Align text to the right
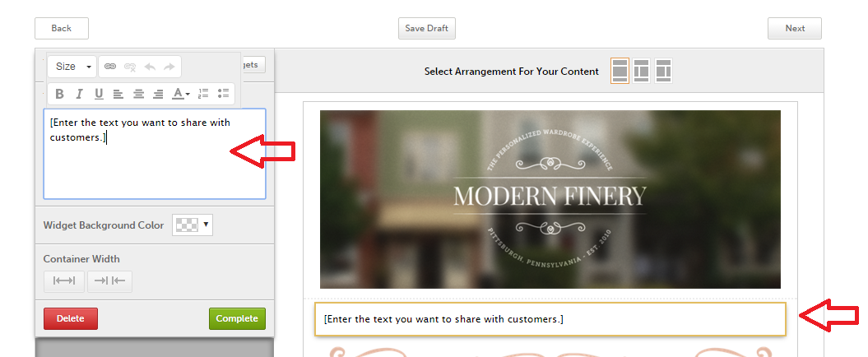The height and width of the screenshot is (357, 868). [158, 94]
